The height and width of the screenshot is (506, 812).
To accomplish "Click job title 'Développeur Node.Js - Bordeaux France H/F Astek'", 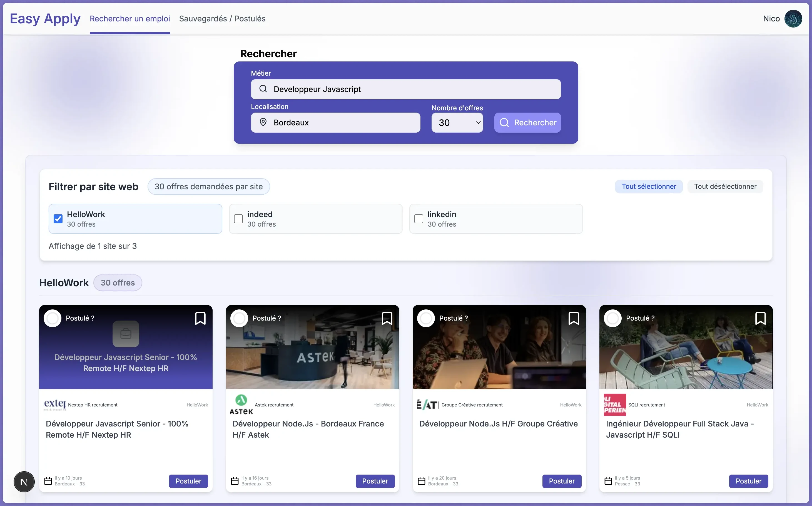I will (x=308, y=429).
